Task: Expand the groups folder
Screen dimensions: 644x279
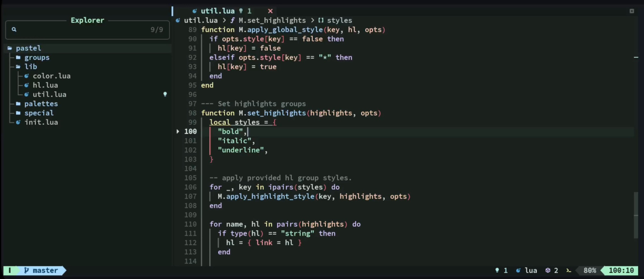Action: 37,57
